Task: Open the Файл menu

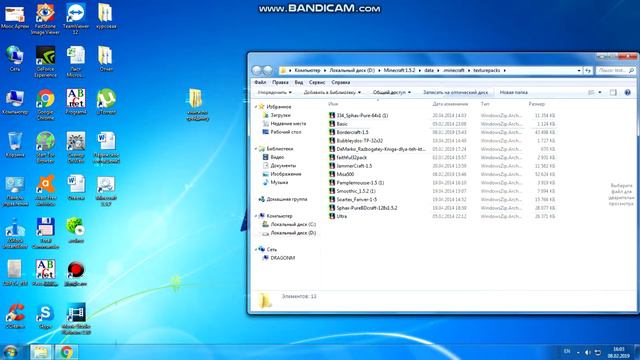Action: [260, 82]
